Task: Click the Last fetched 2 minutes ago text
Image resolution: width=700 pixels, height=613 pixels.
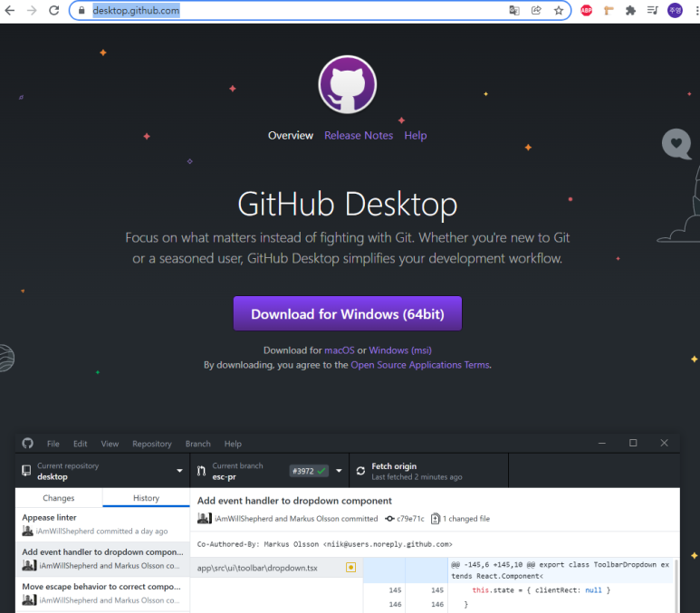Action: pos(417,477)
